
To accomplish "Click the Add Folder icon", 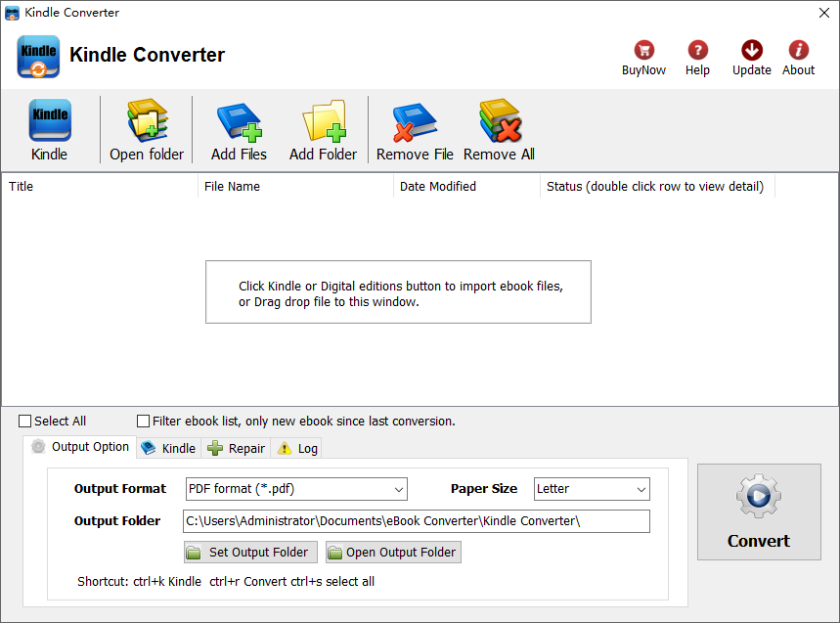I will click(x=324, y=120).
